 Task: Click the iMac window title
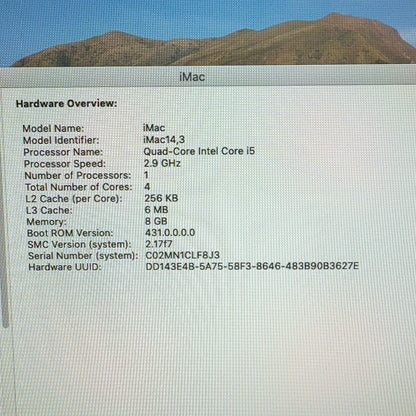[x=192, y=77]
